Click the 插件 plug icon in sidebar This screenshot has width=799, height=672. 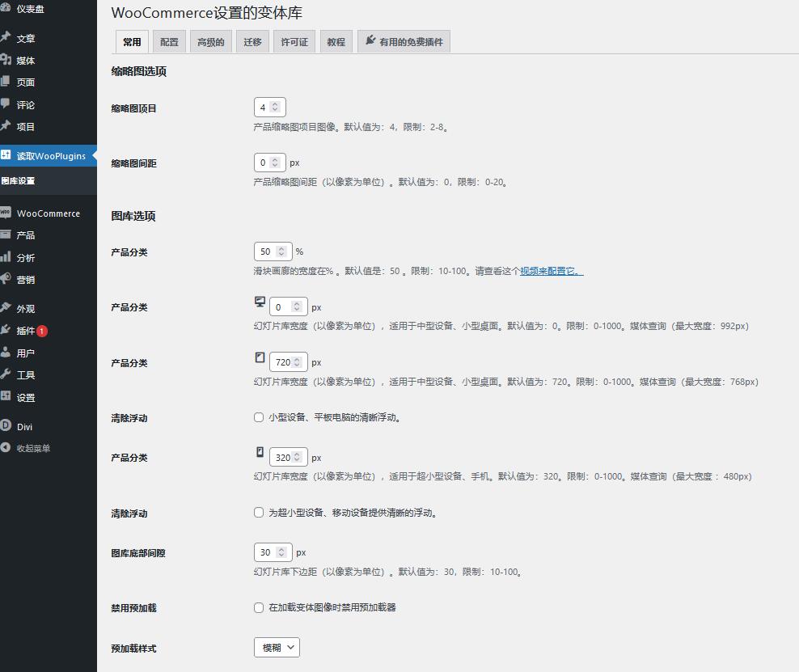point(5,330)
